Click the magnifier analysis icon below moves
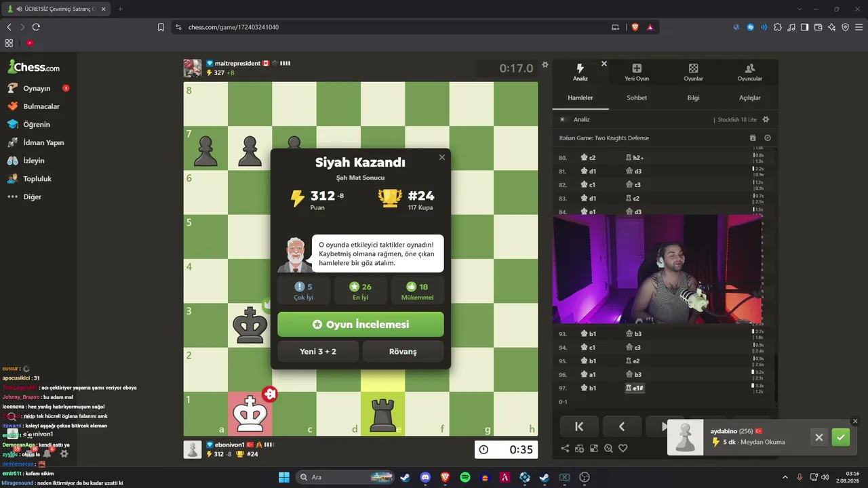The height and width of the screenshot is (488, 868). pyautogui.click(x=608, y=448)
